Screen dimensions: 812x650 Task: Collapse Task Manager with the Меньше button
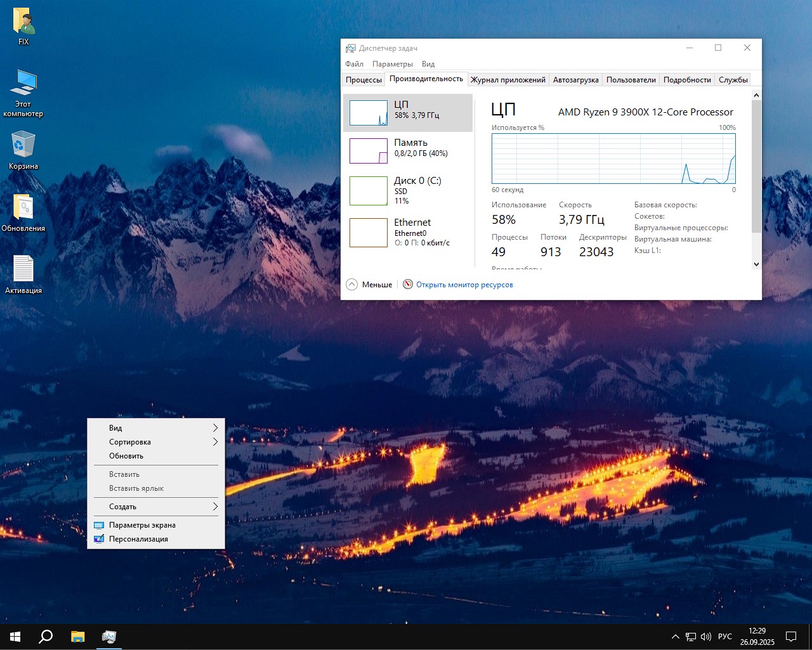pos(369,285)
